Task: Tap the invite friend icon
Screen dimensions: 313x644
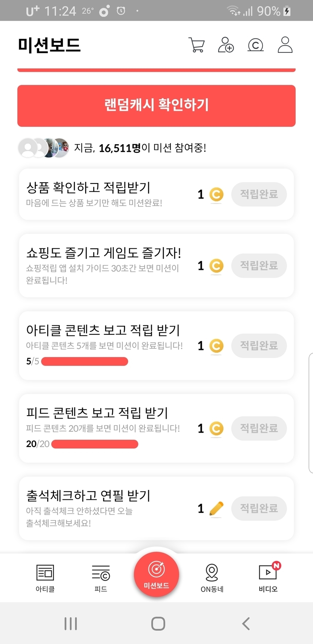Action: (x=226, y=45)
